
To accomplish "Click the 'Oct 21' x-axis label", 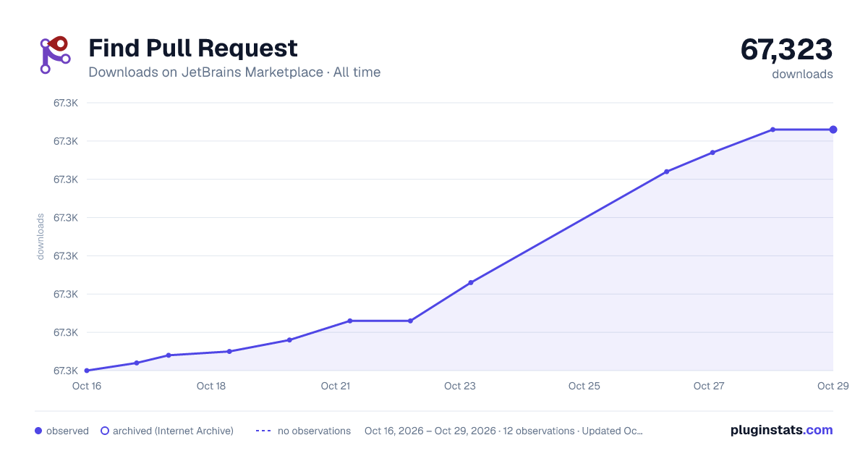I will (336, 386).
